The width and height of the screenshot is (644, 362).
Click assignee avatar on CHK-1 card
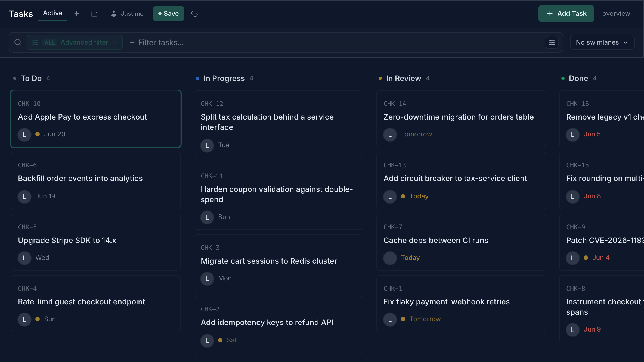[x=390, y=319]
